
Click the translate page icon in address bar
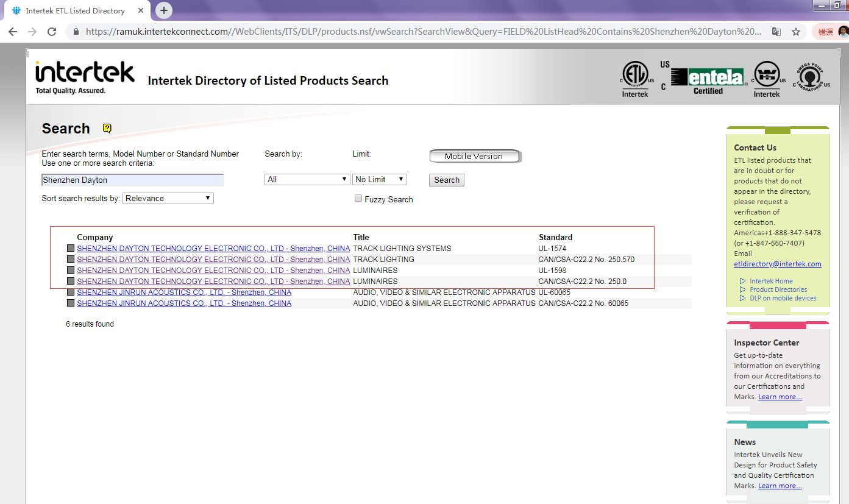(x=776, y=32)
